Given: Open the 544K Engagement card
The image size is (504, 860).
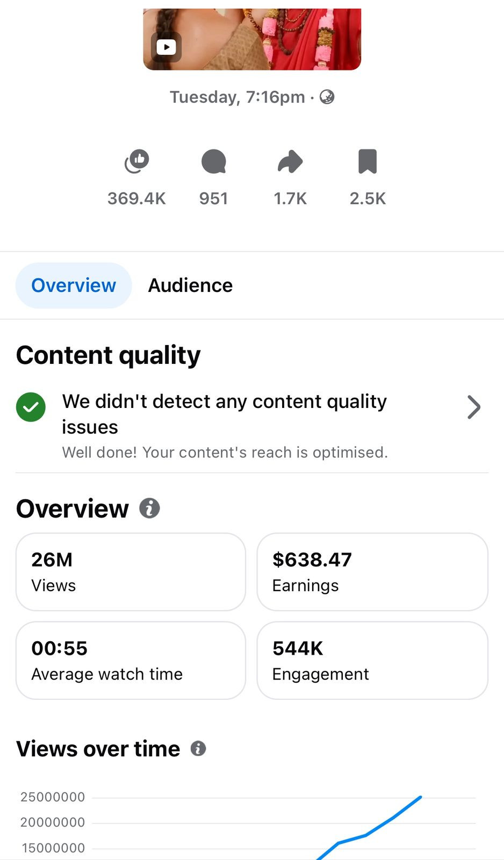Looking at the screenshot, I should [x=372, y=660].
